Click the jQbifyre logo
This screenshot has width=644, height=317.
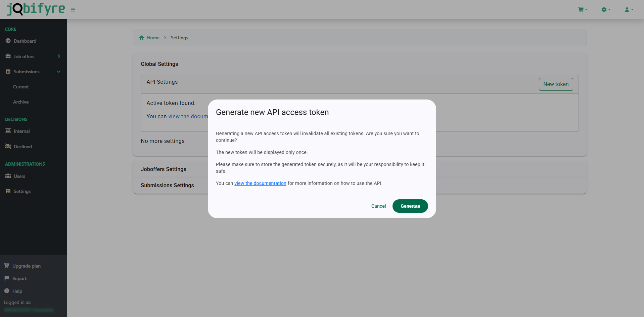pyautogui.click(x=35, y=9)
